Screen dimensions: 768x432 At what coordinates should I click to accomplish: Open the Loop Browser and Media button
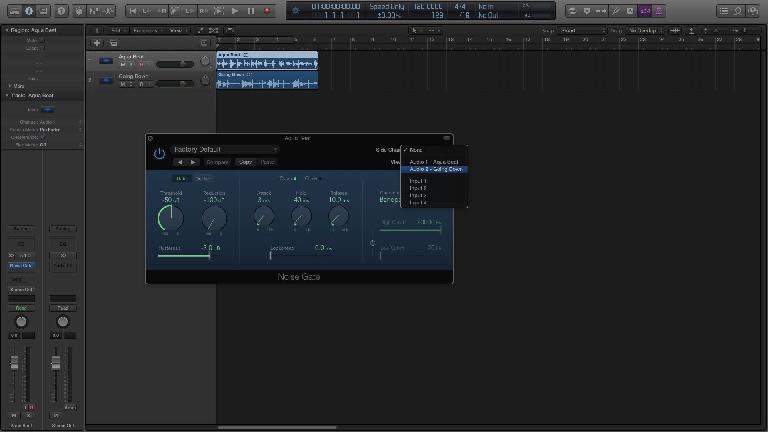(x=753, y=11)
